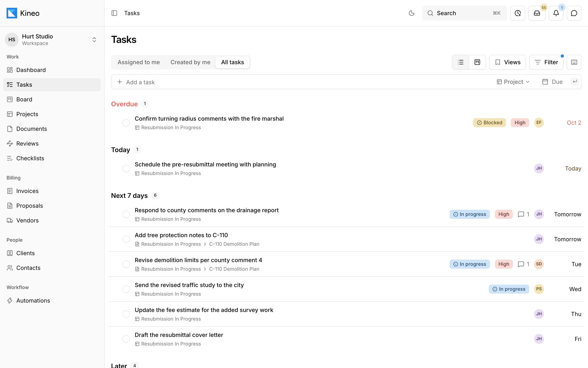Screen dimensions: 588x368
Task: Mark Add tree protection notes done
Action: pyautogui.click(x=126, y=239)
